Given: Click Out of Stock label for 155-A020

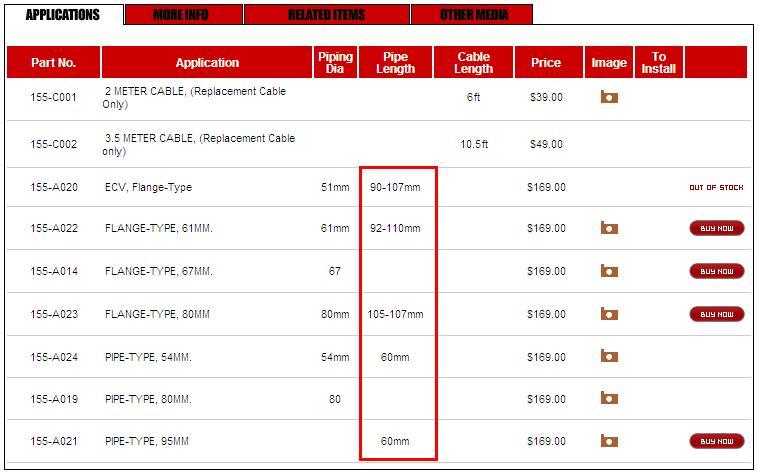Looking at the screenshot, I should (716, 187).
